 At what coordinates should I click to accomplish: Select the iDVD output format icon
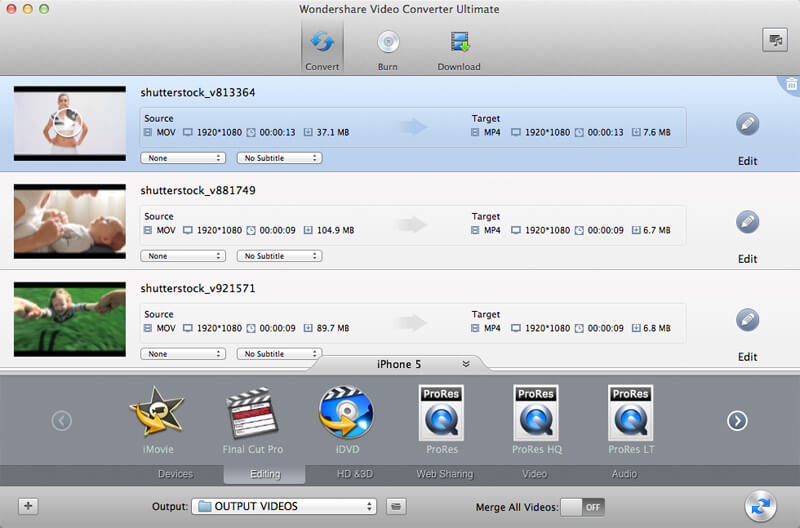345,412
